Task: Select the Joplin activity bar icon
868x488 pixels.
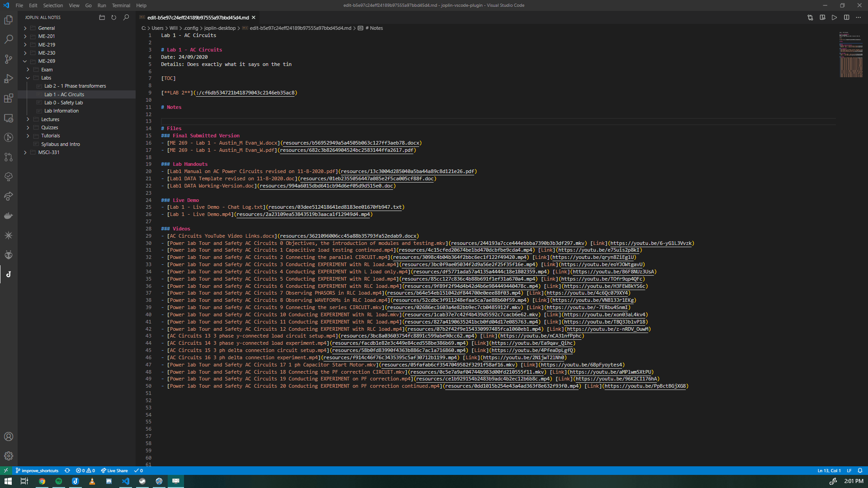Action: coord(9,274)
